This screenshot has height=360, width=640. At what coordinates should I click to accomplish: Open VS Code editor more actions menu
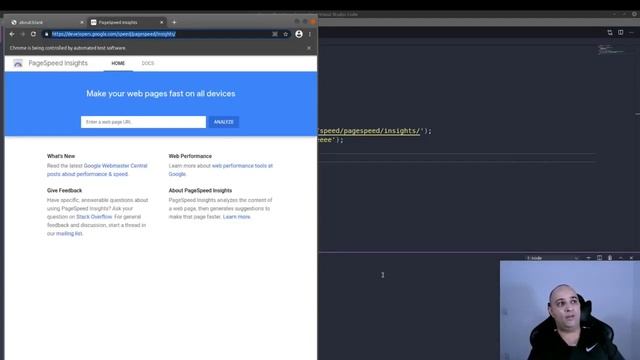[x=631, y=32]
